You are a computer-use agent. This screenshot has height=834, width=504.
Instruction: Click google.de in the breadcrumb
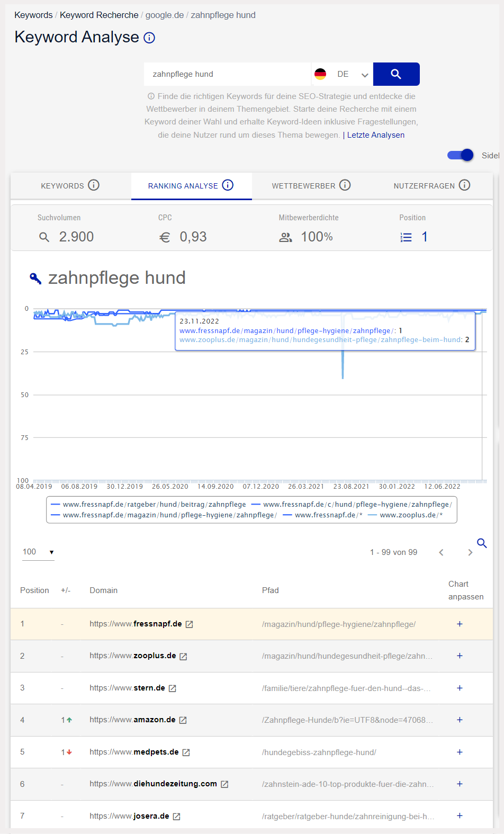(x=165, y=15)
